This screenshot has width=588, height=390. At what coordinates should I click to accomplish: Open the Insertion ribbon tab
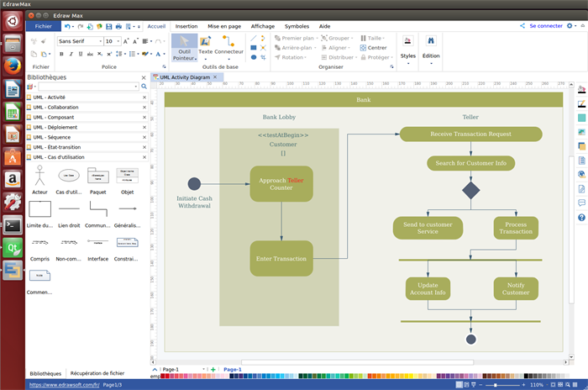[186, 26]
